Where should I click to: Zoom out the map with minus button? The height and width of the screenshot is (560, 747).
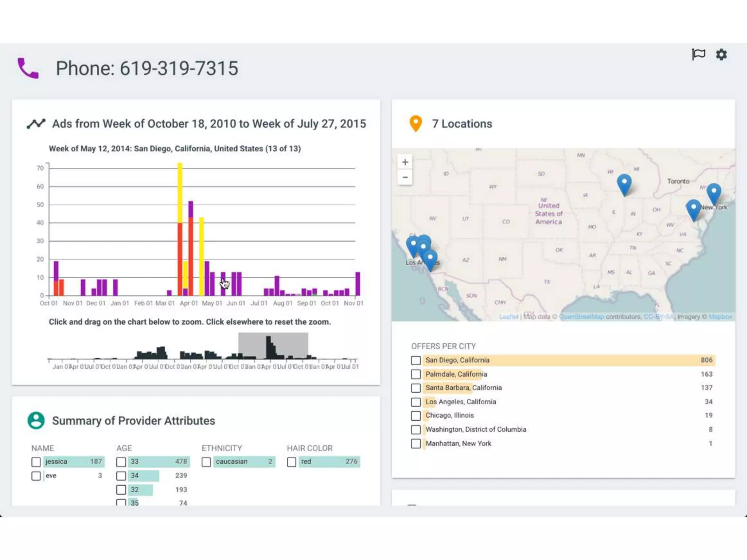[x=405, y=178]
